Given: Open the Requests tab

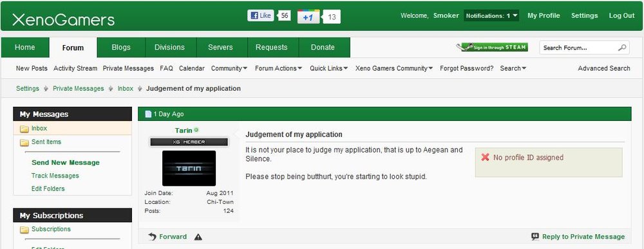Looking at the screenshot, I should tap(272, 47).
